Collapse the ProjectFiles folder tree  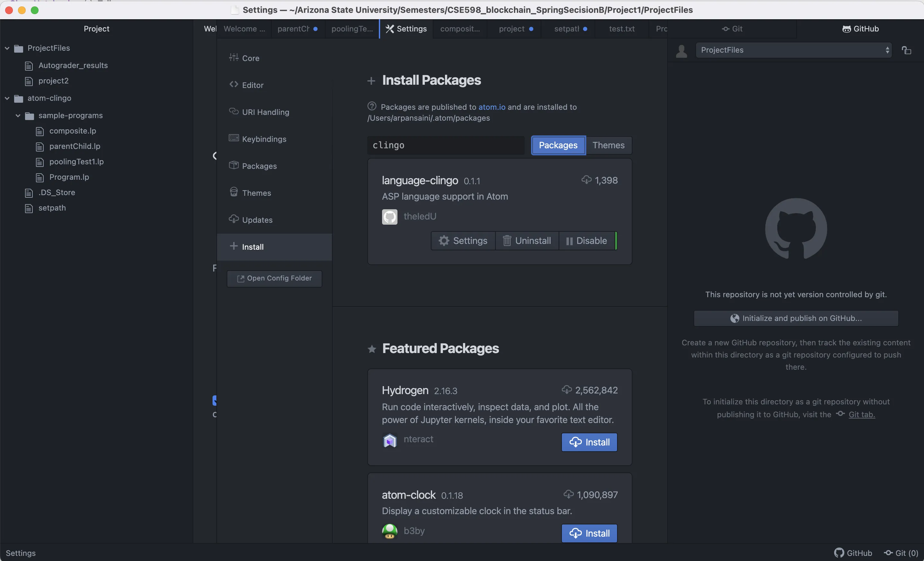click(7, 48)
